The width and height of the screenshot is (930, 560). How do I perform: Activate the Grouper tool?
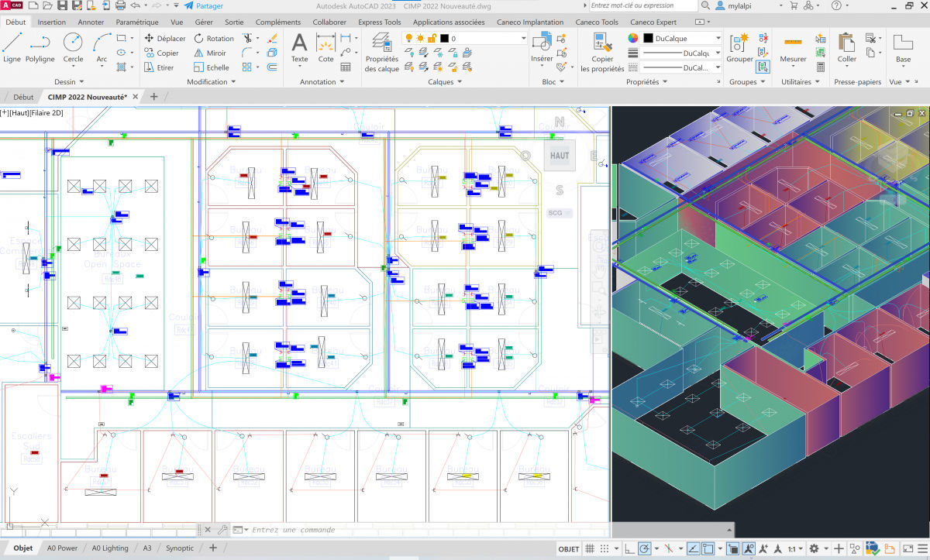738,50
